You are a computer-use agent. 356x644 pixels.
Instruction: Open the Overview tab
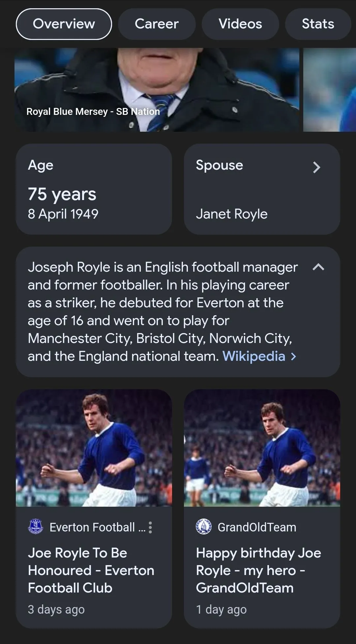[64, 24]
